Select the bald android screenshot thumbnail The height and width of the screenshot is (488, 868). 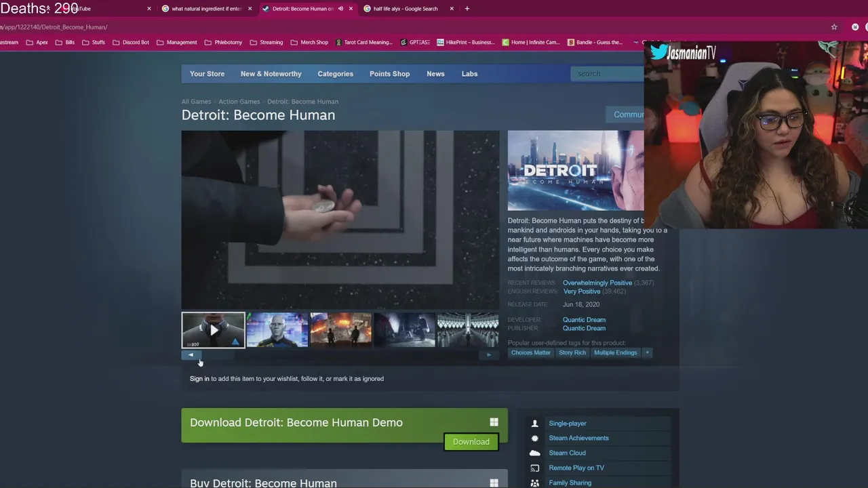pos(277,330)
